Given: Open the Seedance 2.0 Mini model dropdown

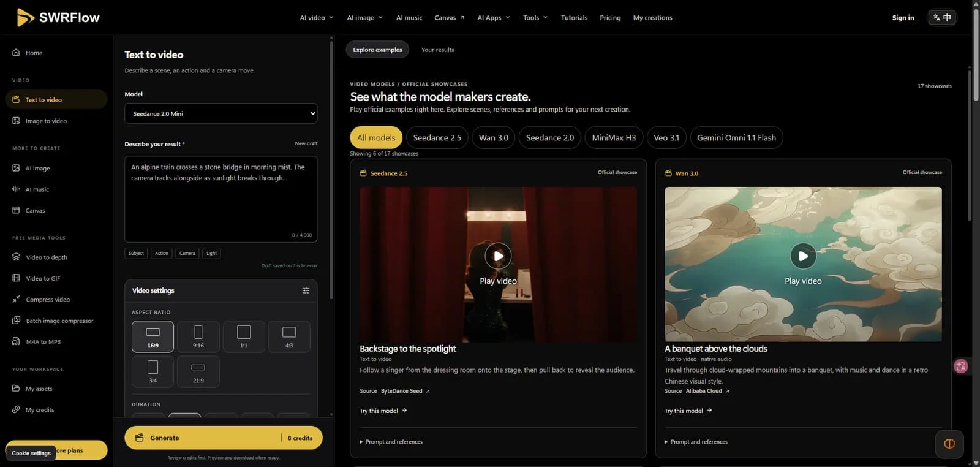Looking at the screenshot, I should tap(221, 113).
